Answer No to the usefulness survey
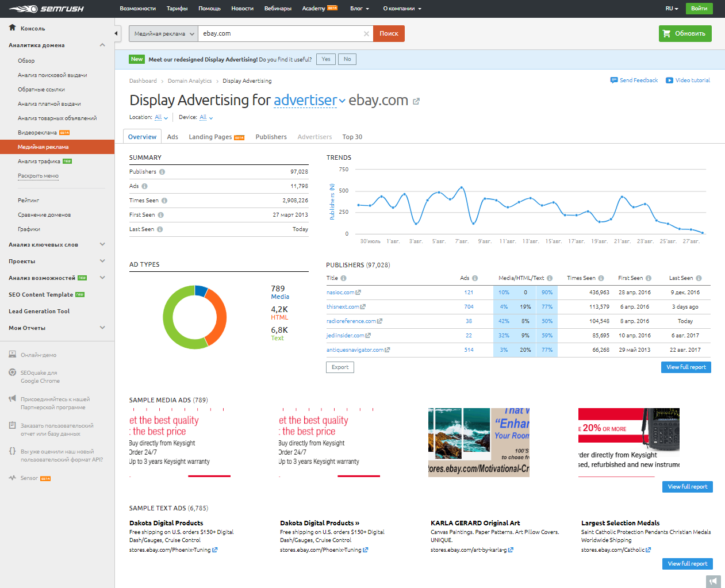This screenshot has width=725, height=588. (347, 59)
